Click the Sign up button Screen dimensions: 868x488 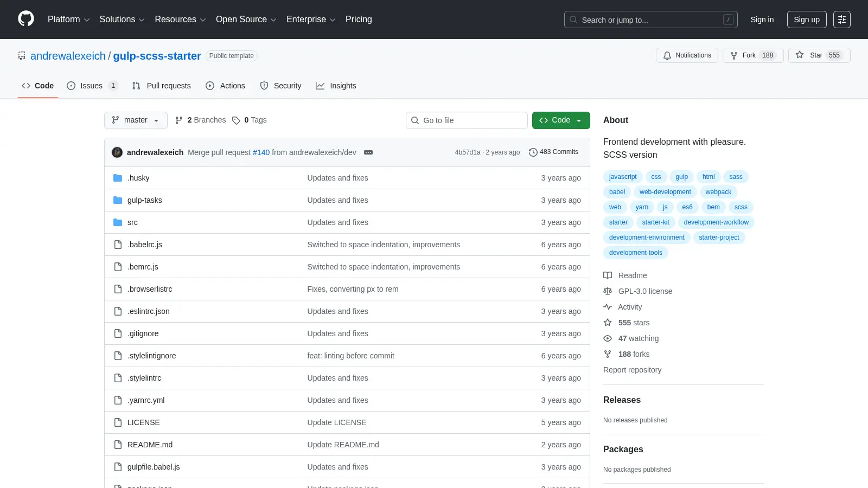[807, 20]
